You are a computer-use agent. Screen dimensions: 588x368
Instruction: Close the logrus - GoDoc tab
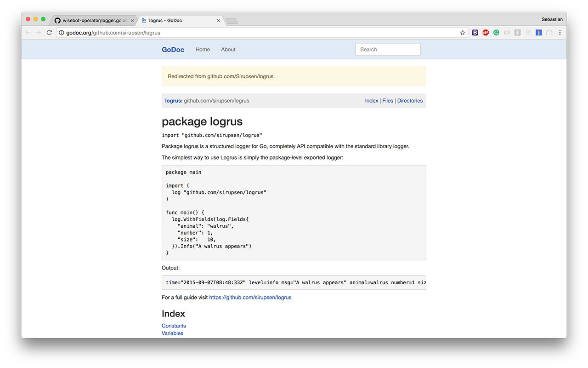pyautogui.click(x=219, y=21)
